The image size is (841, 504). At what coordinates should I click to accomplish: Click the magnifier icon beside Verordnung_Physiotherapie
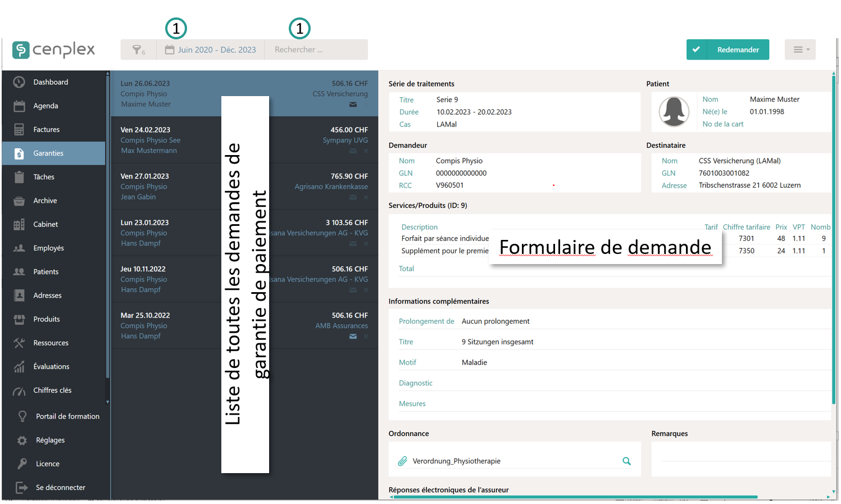[626, 461]
